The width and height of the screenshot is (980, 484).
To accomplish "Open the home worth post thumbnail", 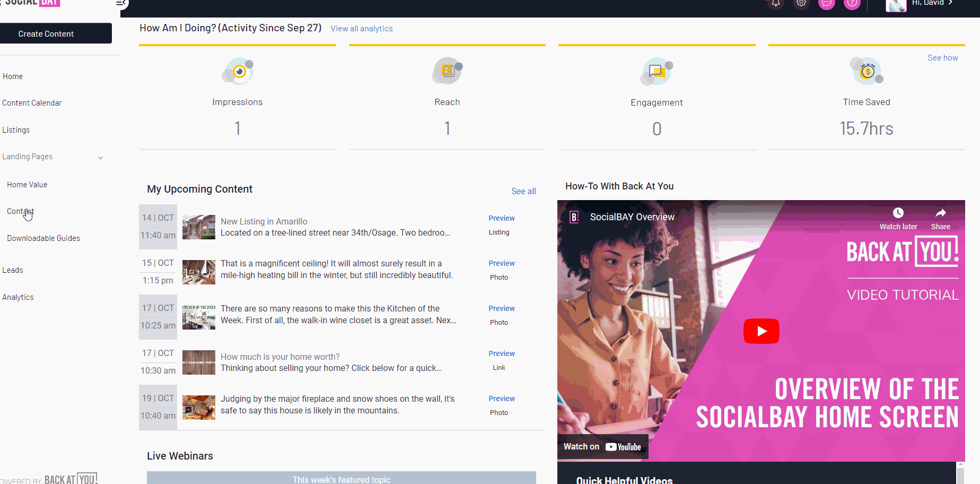I will pos(199,362).
